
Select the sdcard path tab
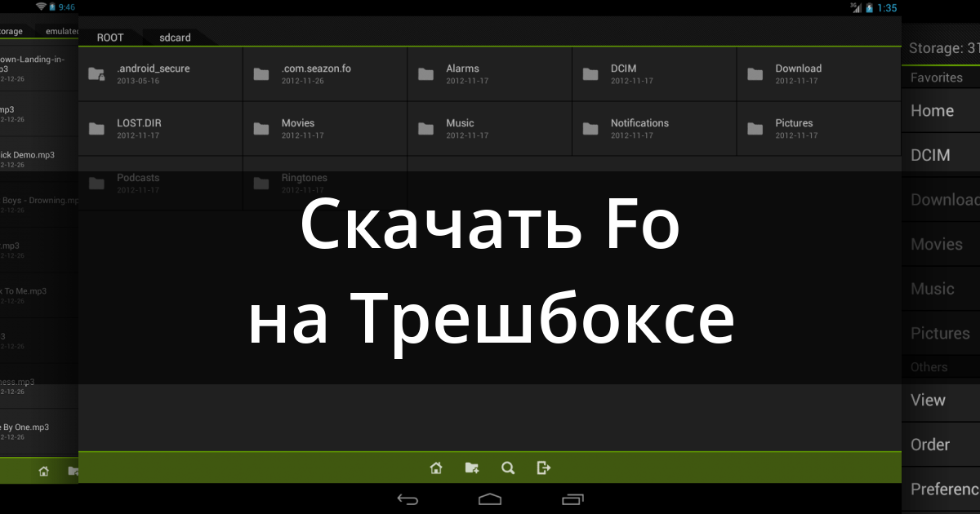click(175, 38)
